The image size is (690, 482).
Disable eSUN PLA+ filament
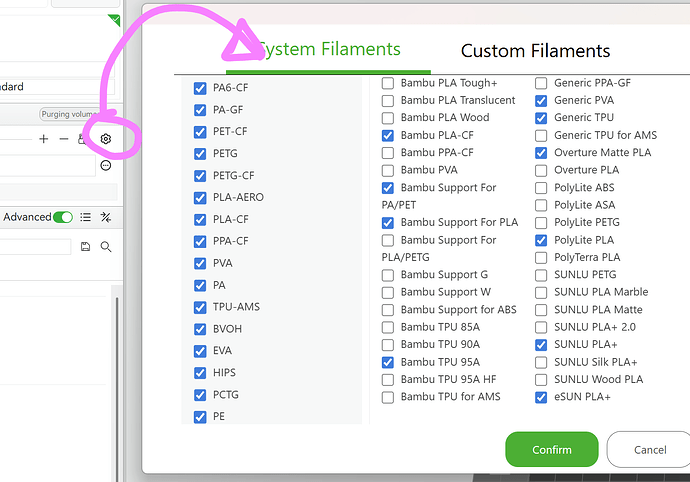pyautogui.click(x=541, y=397)
